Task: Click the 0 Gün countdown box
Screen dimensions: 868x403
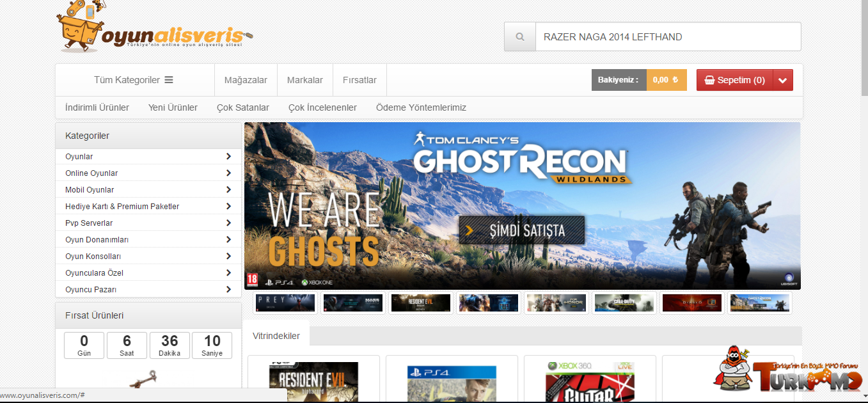Action: point(84,345)
